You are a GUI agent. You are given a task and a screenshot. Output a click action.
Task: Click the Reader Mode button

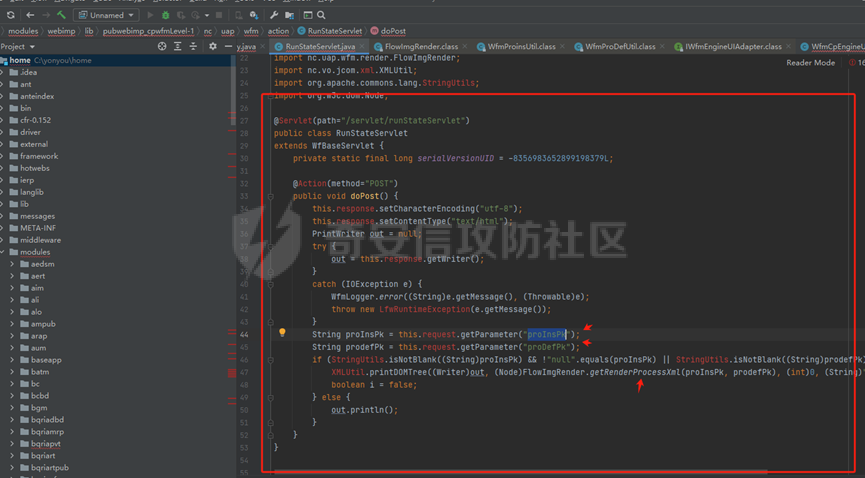pyautogui.click(x=810, y=62)
